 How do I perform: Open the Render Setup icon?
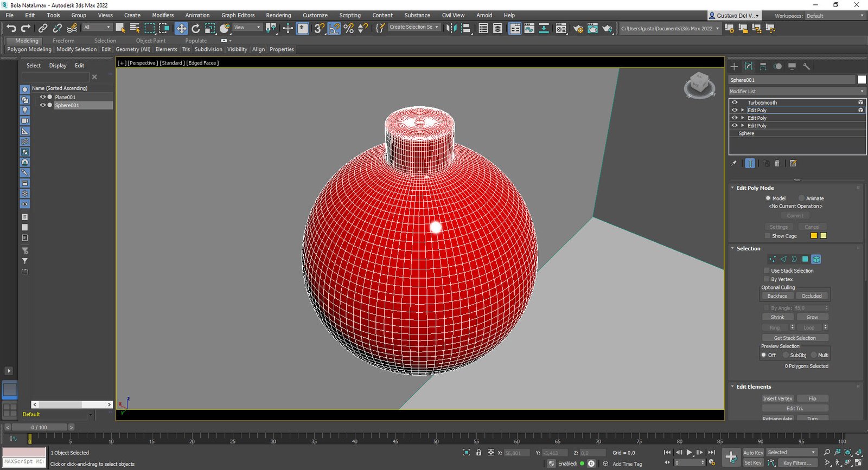pos(578,28)
